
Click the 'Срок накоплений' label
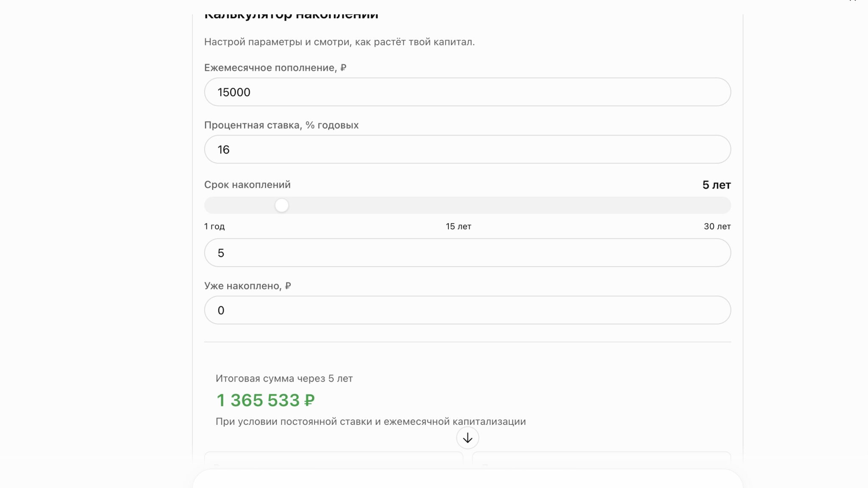point(248,185)
